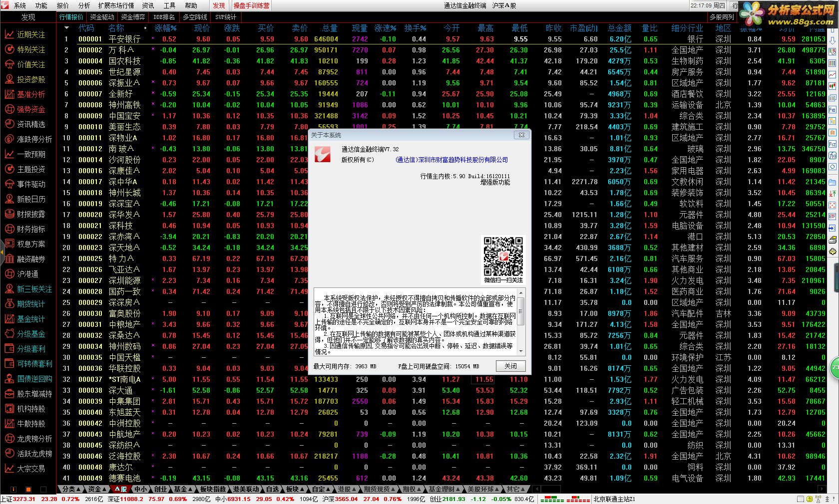Select 龙虎榜分析 sidebar item

click(28, 439)
